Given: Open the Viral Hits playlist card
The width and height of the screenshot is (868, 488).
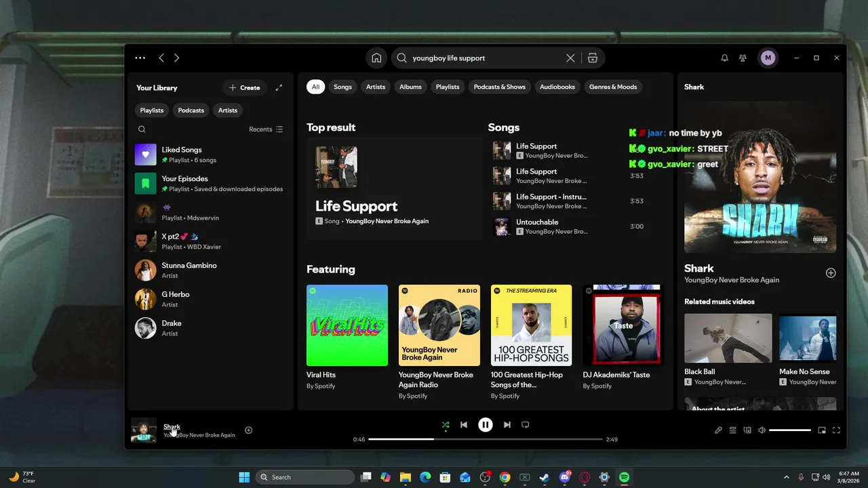Looking at the screenshot, I should [347, 338].
